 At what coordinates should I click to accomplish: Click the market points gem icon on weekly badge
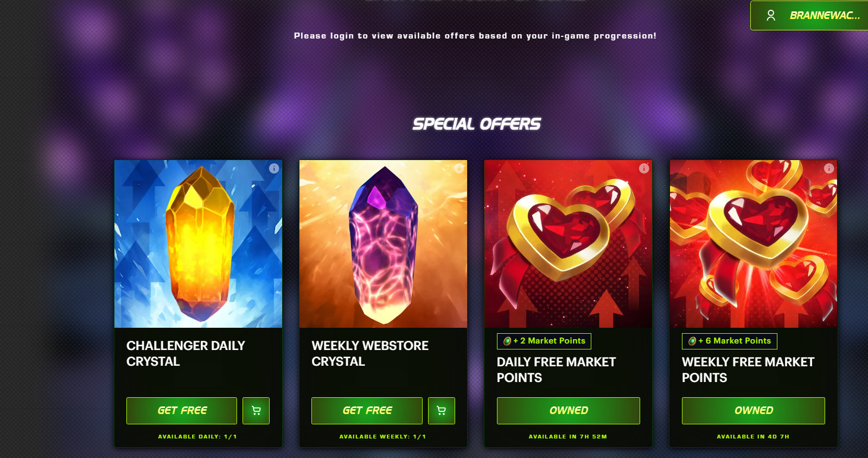point(692,341)
